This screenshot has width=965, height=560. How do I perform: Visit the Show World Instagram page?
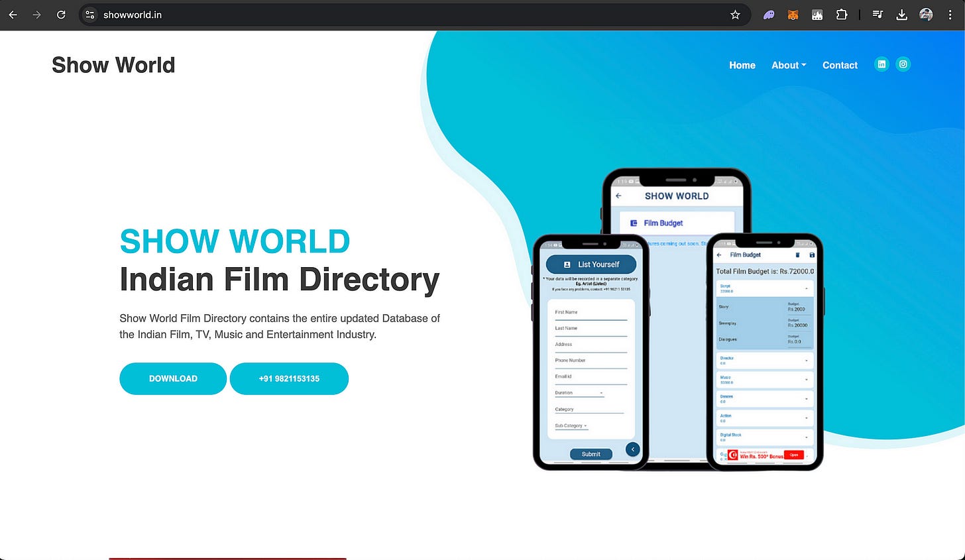tap(903, 64)
